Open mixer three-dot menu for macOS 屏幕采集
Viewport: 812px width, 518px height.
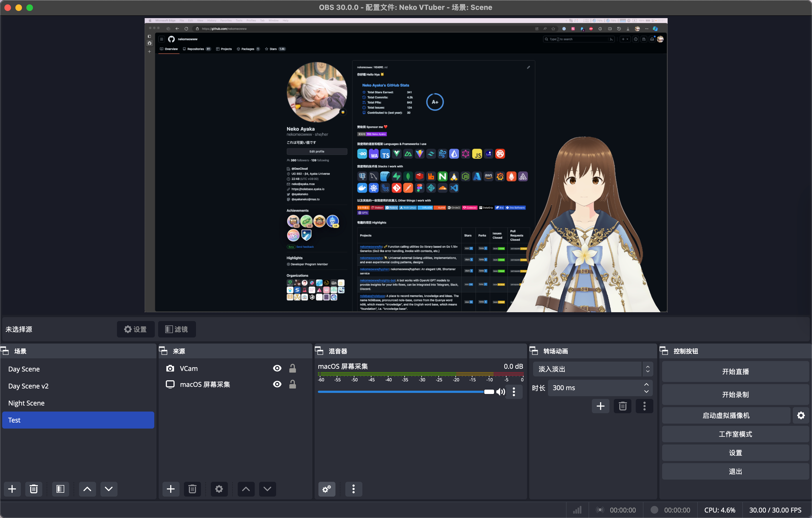[514, 392]
